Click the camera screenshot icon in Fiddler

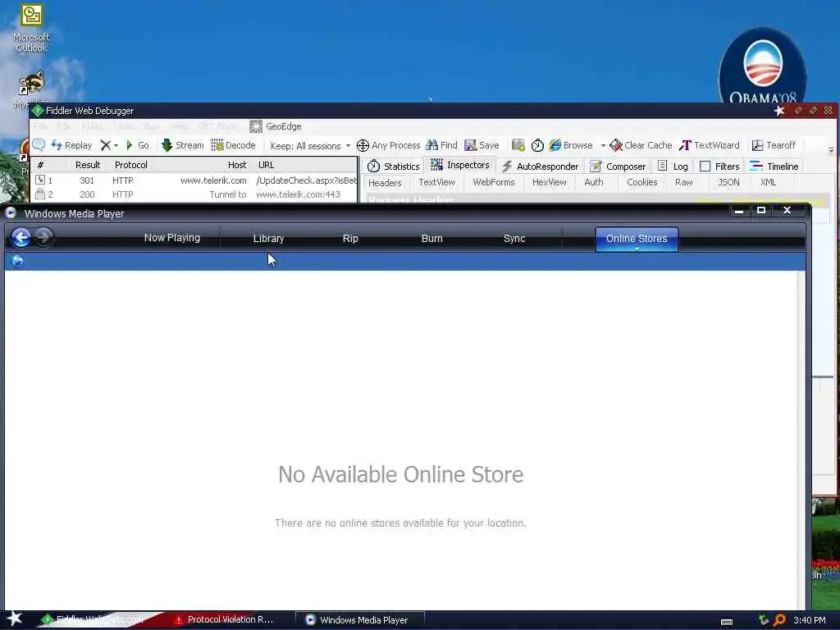518,144
